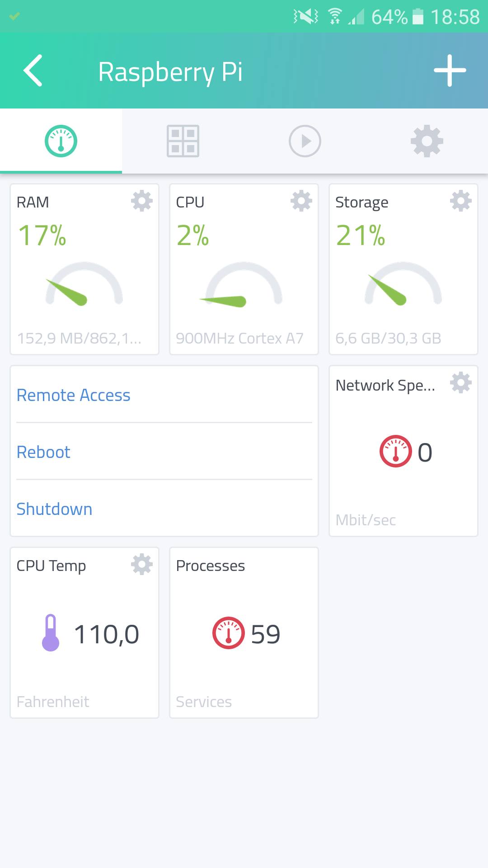Add a new widget with plus icon
This screenshot has width=488, height=868.
point(450,71)
